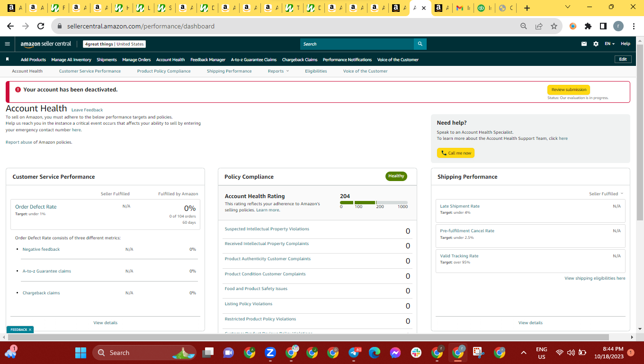The width and height of the screenshot is (644, 364).
Task: Open the Chrome tab search chevron
Action: (568, 7)
